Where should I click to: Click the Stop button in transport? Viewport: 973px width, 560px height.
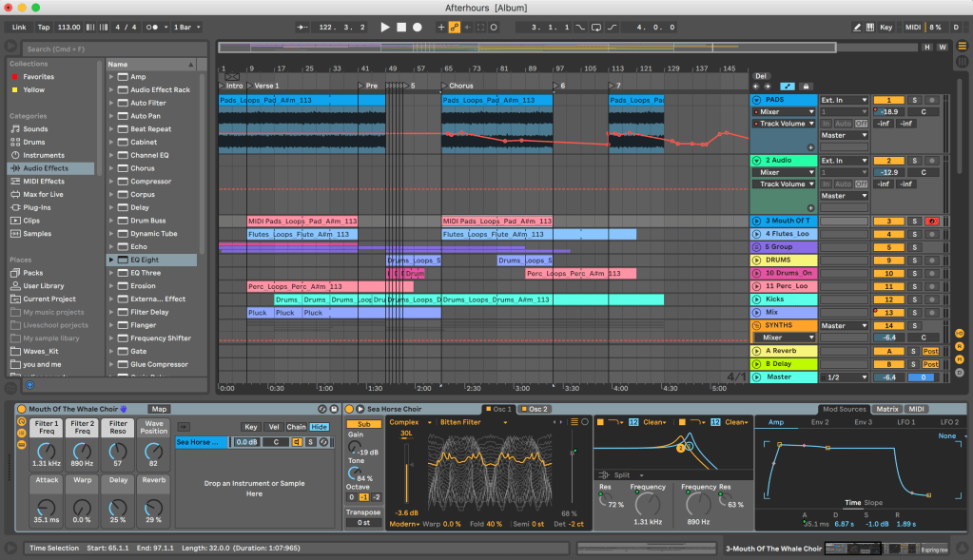[401, 27]
